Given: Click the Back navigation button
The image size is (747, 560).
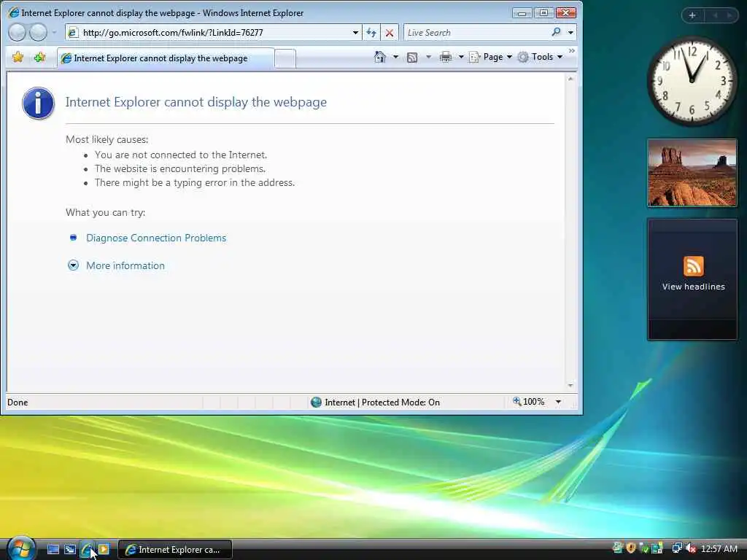Looking at the screenshot, I should tap(18, 32).
